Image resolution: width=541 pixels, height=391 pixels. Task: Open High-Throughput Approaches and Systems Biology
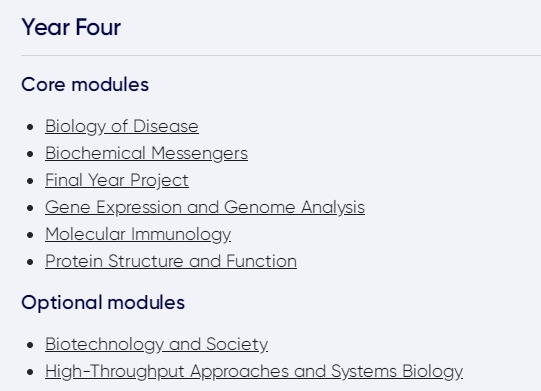(254, 372)
